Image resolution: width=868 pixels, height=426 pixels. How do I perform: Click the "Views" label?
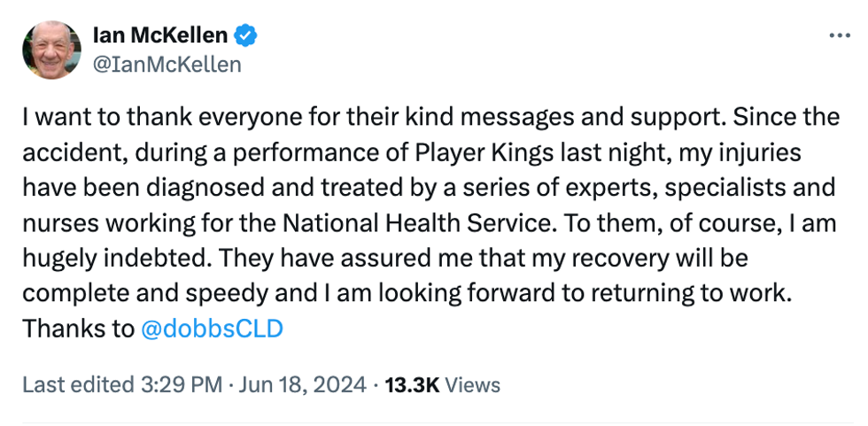tap(472, 385)
